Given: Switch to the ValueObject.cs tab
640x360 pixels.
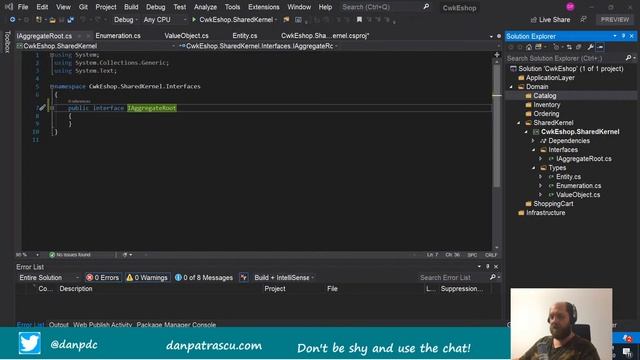Looking at the screenshot, I should 186,36.
